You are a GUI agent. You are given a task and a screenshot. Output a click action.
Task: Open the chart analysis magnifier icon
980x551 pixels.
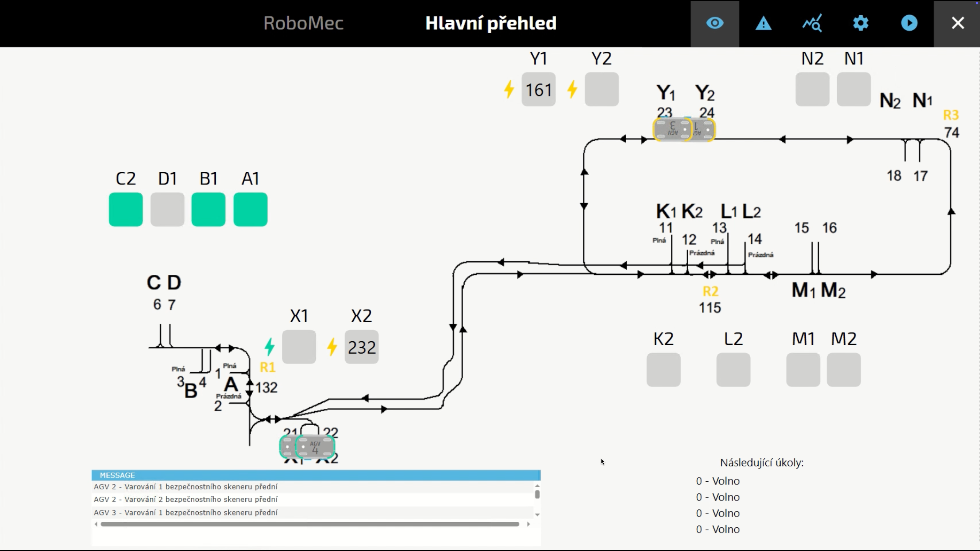pos(812,23)
